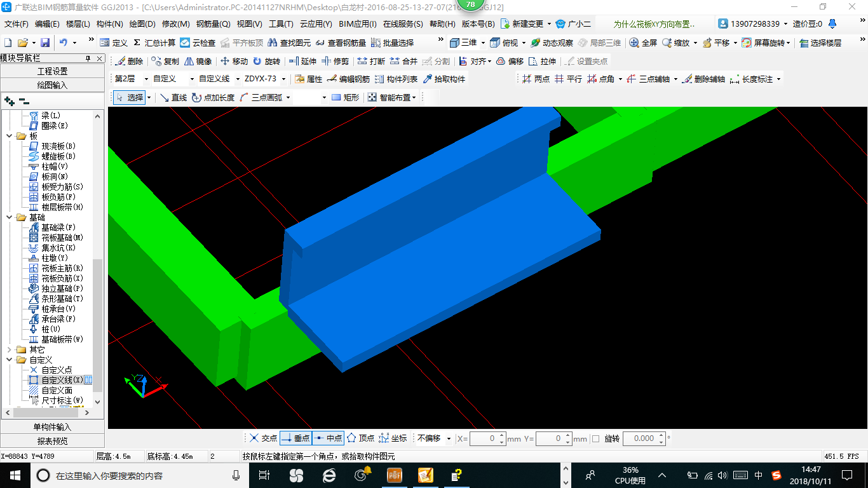Screen dimensions: 868x488
Task: Run 汇总计算 summary calculation
Action: 154,43
